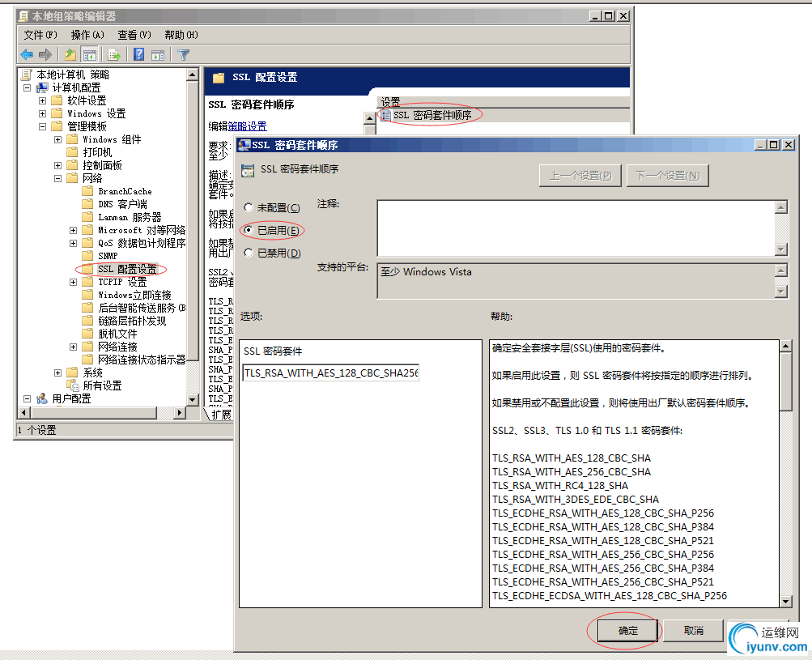Select the 未配置 radio button
Screen dimensions: 812x660
point(249,208)
